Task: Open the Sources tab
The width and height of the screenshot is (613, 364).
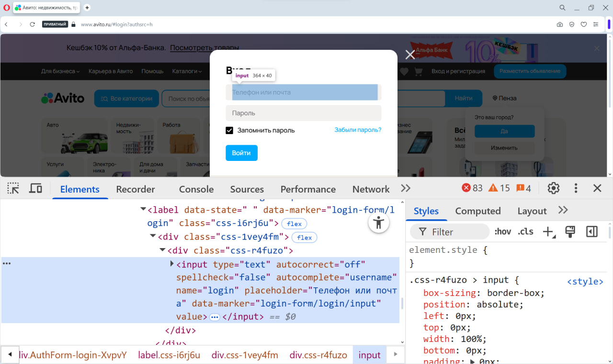Action: click(247, 189)
